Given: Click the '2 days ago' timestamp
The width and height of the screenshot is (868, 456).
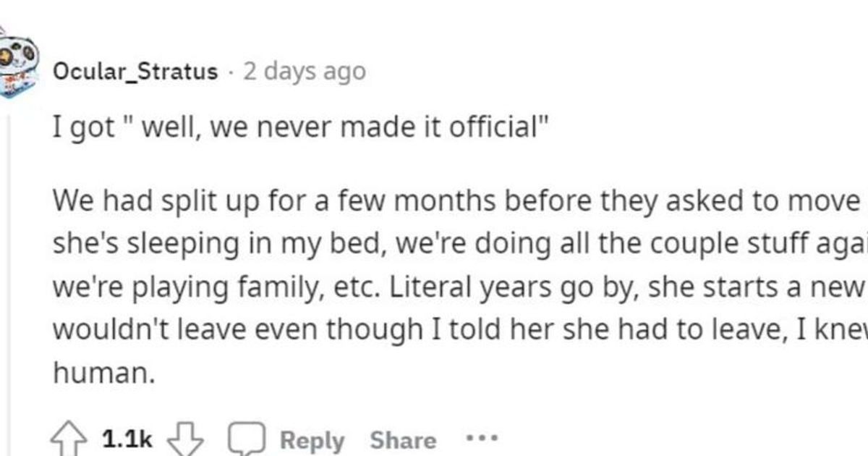Looking at the screenshot, I should point(304,71).
